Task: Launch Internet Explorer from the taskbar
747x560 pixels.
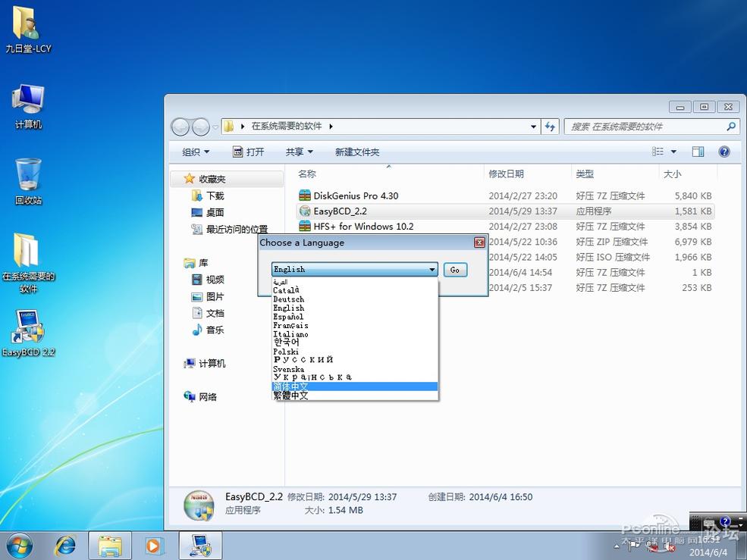Action: (x=65, y=546)
